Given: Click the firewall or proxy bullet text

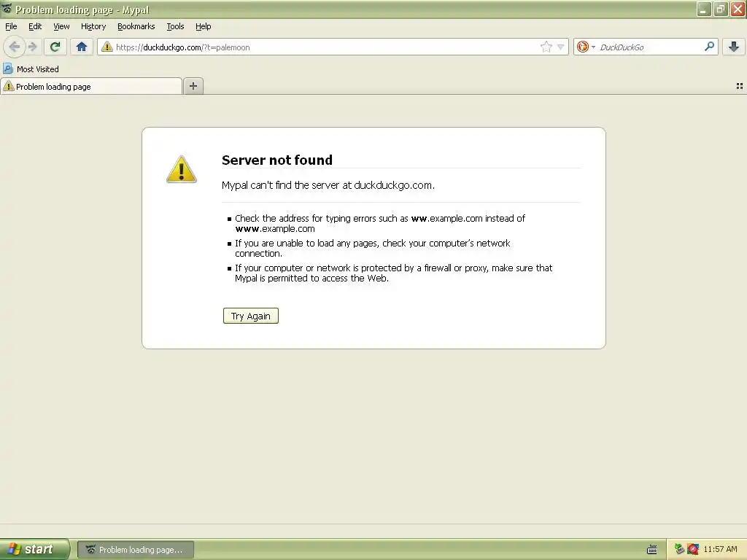Looking at the screenshot, I should pyautogui.click(x=393, y=273).
